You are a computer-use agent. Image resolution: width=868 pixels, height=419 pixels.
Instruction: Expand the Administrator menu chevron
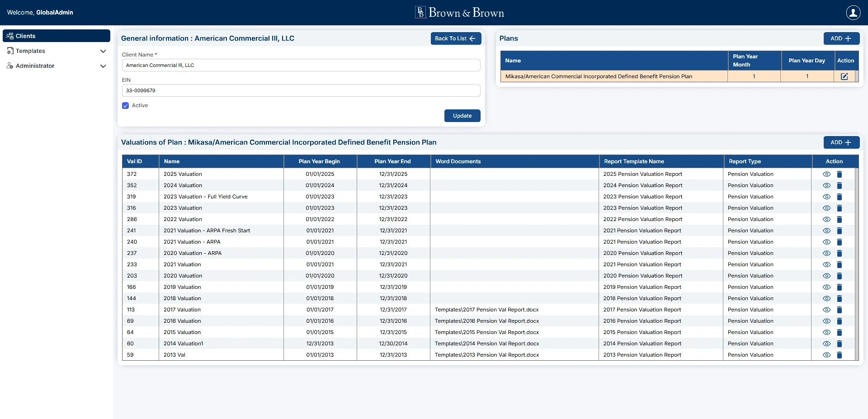point(103,66)
